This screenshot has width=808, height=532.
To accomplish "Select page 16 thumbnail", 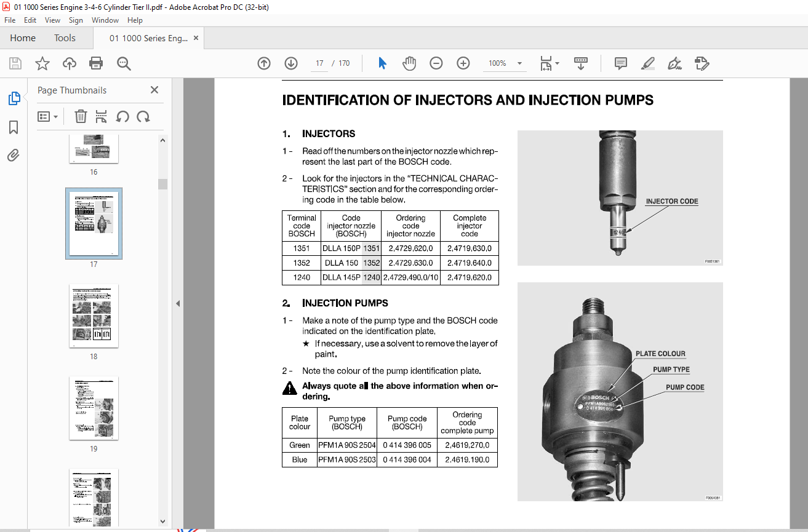I will tap(94, 149).
